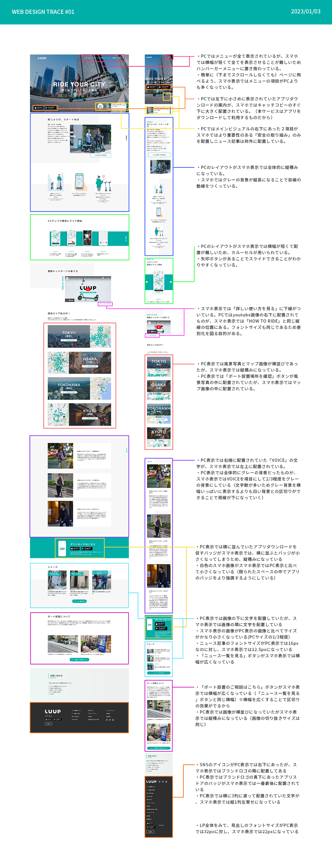332x868 pixels.
Task: Click 'WEB DESIGN TRACE #01' header title
Action: pyautogui.click(x=43, y=12)
